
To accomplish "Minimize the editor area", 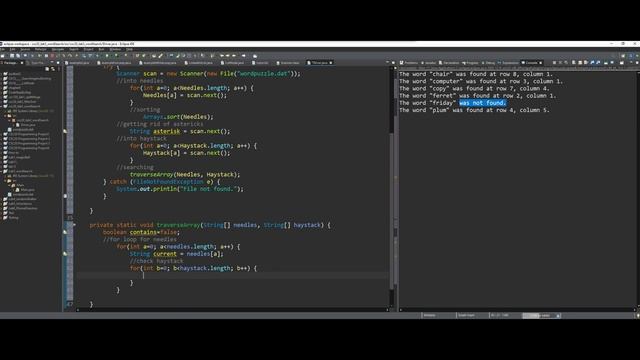I will (387, 62).
